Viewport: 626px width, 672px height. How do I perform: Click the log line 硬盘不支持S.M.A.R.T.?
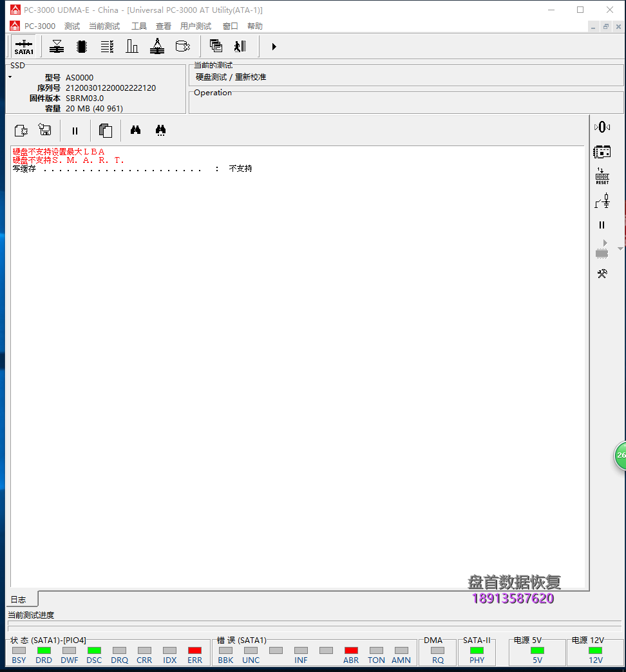[68, 160]
